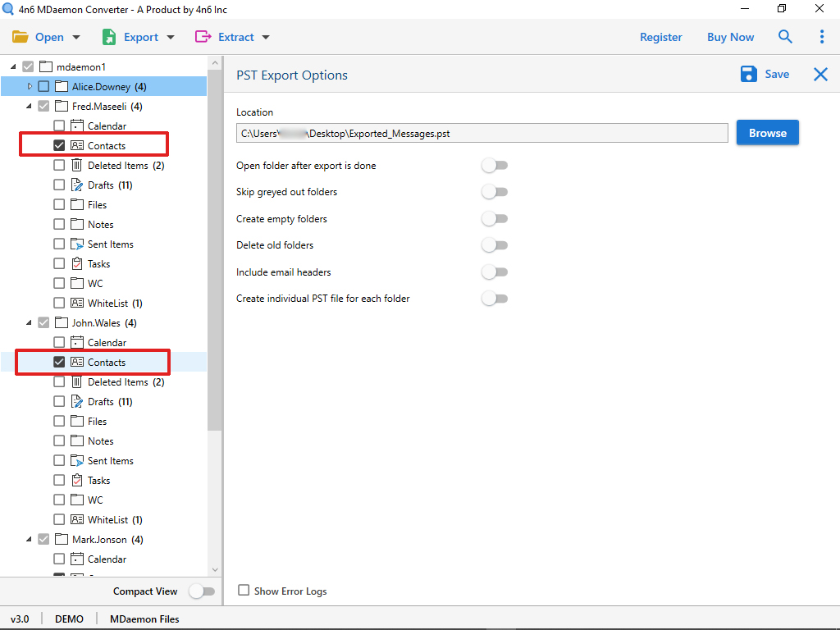
Task: Close the PST Export Options panel
Action: [x=820, y=75]
